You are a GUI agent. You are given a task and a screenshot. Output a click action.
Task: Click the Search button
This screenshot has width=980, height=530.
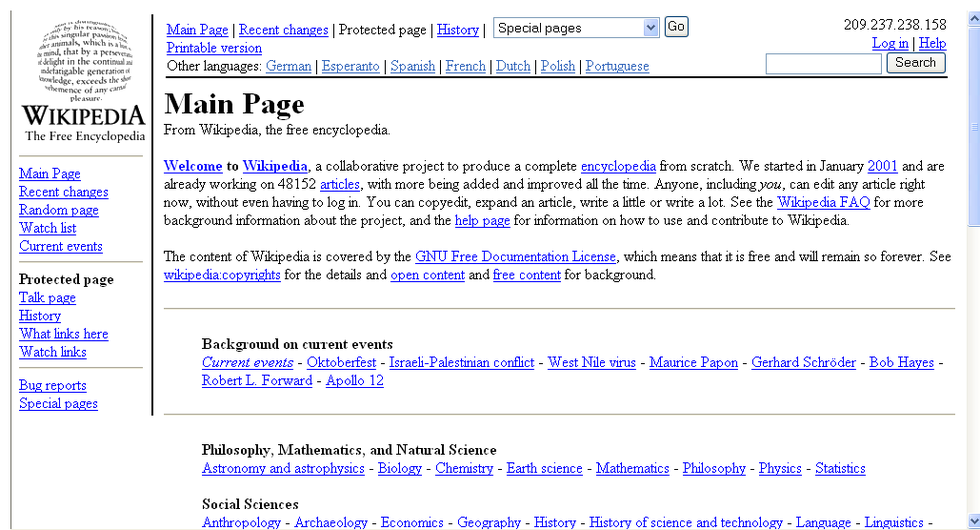(916, 62)
